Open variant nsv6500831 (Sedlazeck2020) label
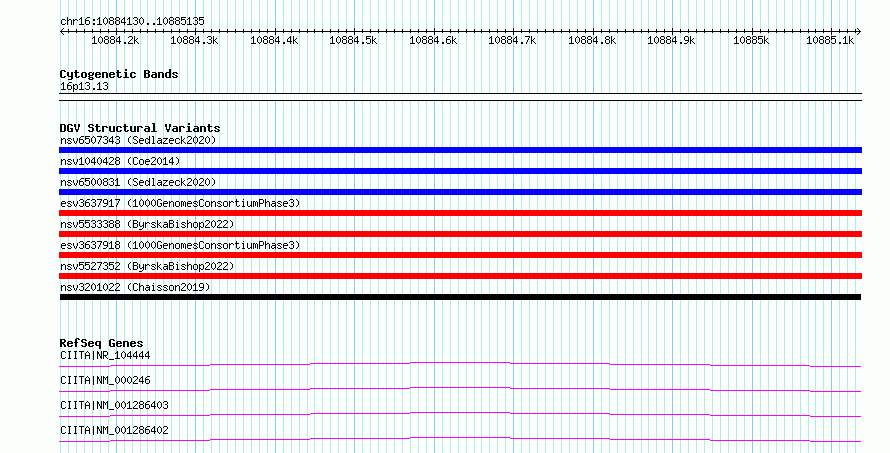 (138, 182)
